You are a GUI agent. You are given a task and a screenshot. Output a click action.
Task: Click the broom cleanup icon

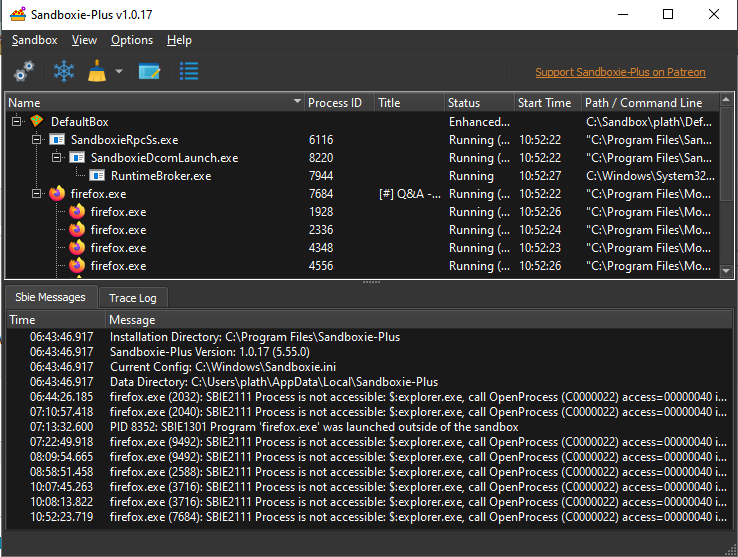pos(97,71)
